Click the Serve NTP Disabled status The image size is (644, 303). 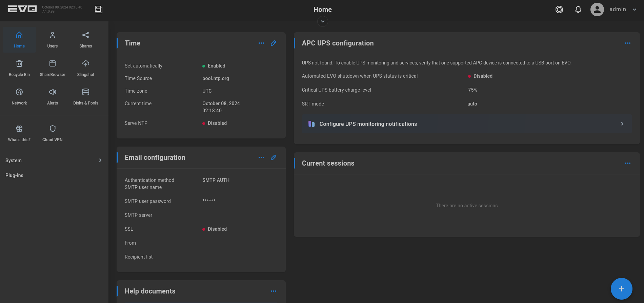pyautogui.click(x=215, y=123)
